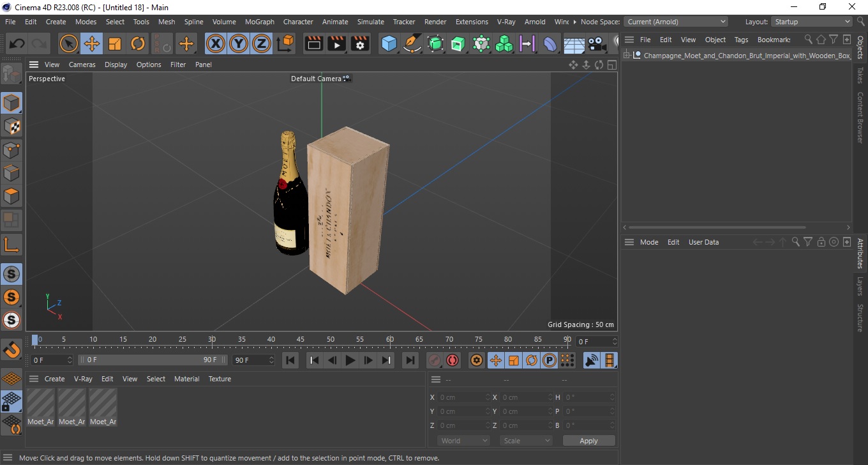Toggle Y axis lock
Image resolution: width=868 pixels, height=465 pixels.
tap(239, 44)
